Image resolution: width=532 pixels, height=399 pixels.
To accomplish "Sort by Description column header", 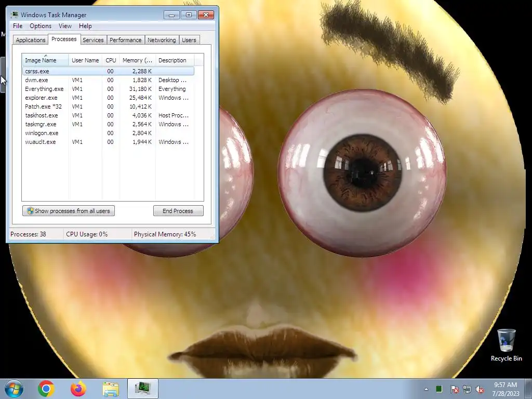I will tap(175, 60).
